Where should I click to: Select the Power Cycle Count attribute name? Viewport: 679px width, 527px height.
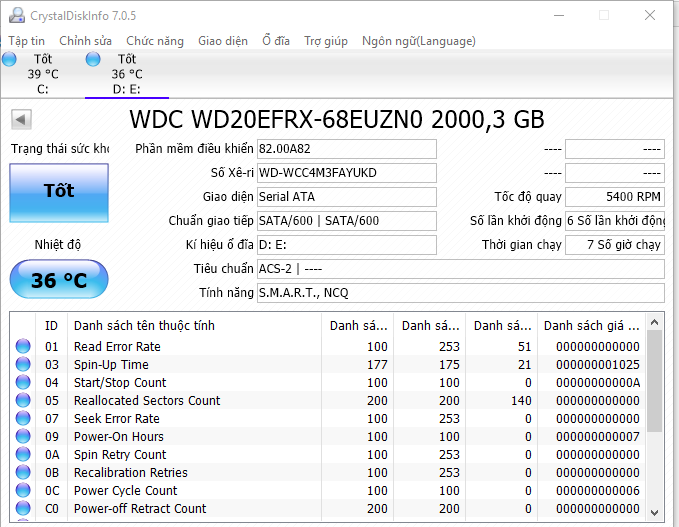click(x=125, y=491)
